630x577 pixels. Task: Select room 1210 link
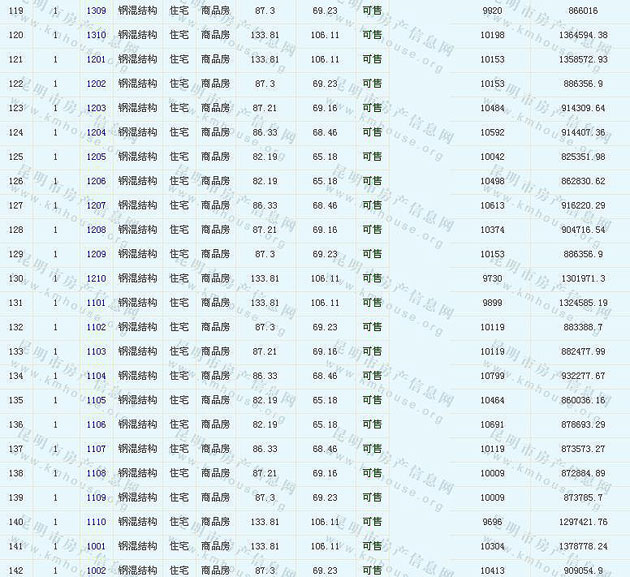96,278
